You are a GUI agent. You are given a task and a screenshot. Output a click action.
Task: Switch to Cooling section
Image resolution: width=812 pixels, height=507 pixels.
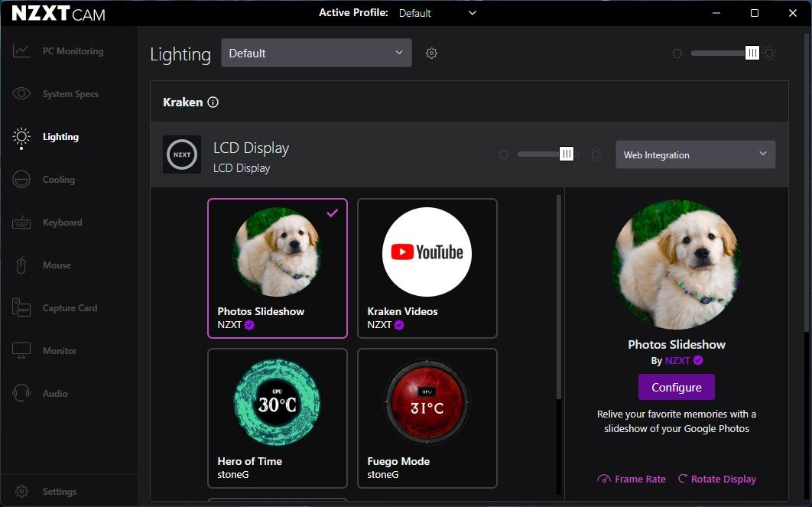[59, 180]
